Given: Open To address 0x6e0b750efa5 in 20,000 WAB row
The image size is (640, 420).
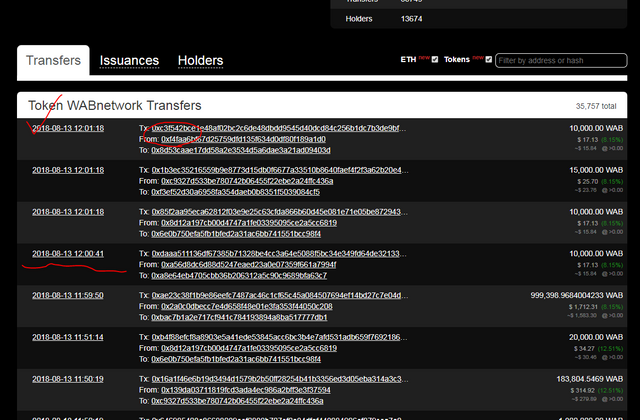Looking at the screenshot, I should pos(236,359).
